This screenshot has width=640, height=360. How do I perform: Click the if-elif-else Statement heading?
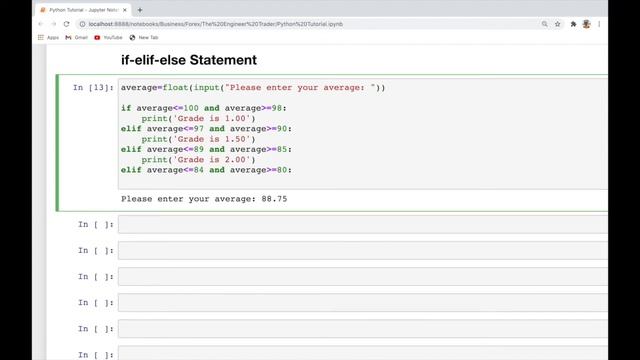[189, 60]
